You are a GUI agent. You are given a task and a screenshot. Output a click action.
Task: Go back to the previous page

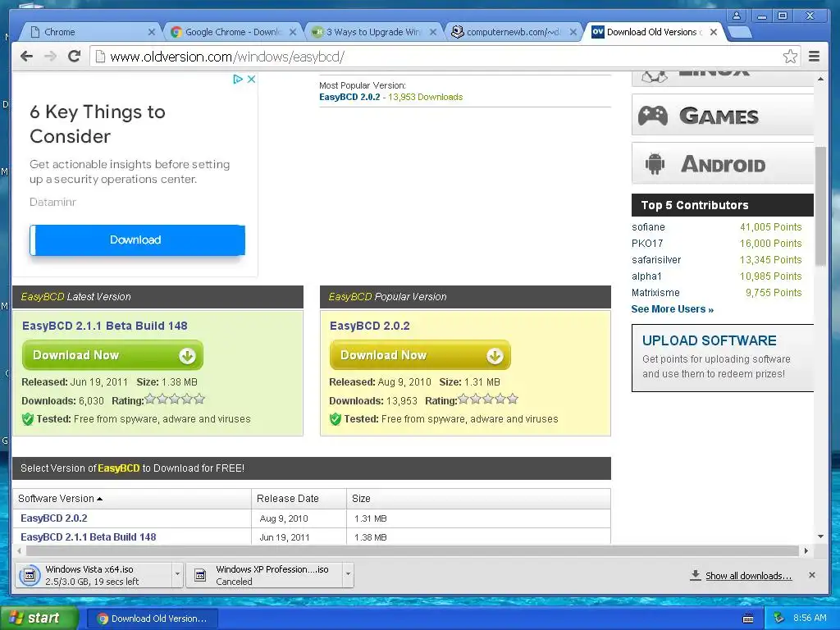click(x=26, y=57)
